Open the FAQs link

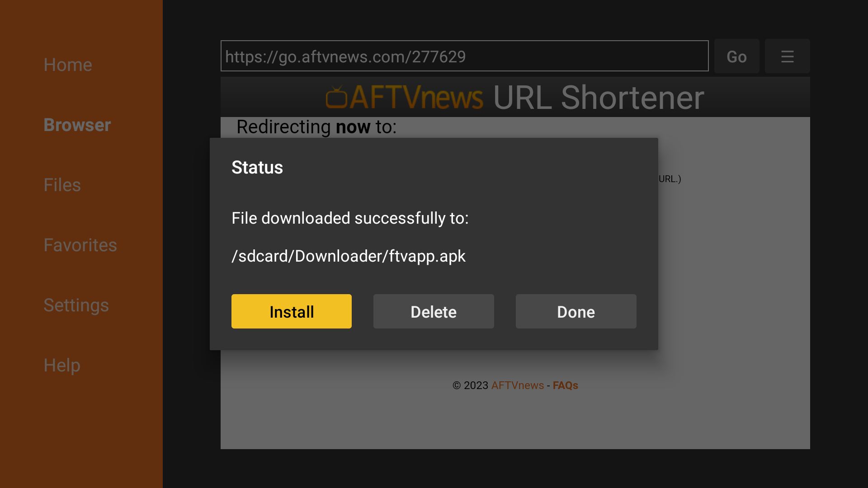[x=565, y=385]
